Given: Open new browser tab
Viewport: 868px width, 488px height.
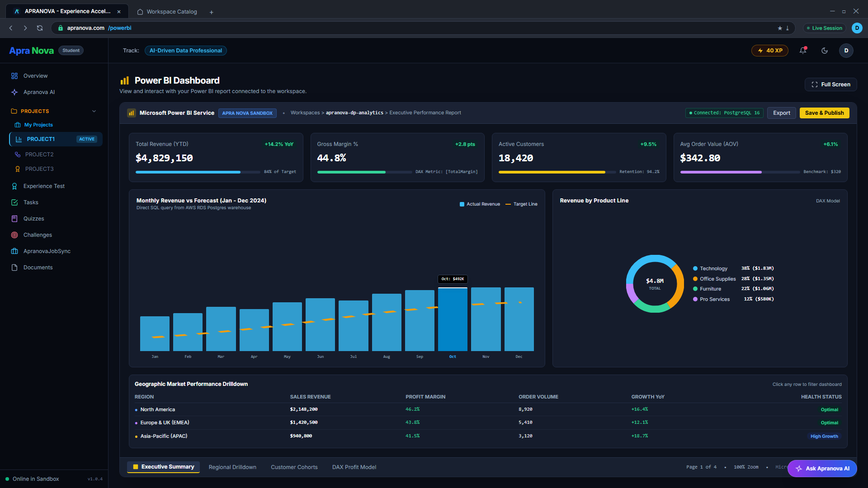Looking at the screenshot, I should coord(211,12).
